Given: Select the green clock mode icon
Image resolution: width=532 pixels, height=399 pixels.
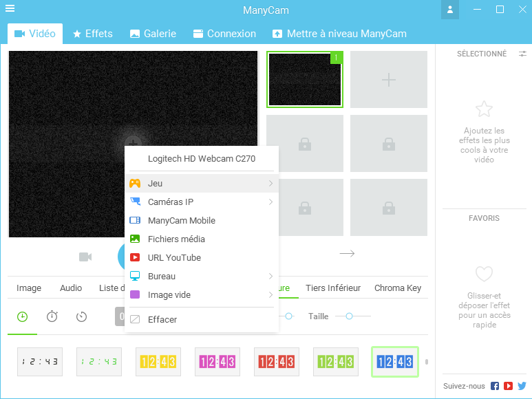Looking at the screenshot, I should pyautogui.click(x=23, y=317).
